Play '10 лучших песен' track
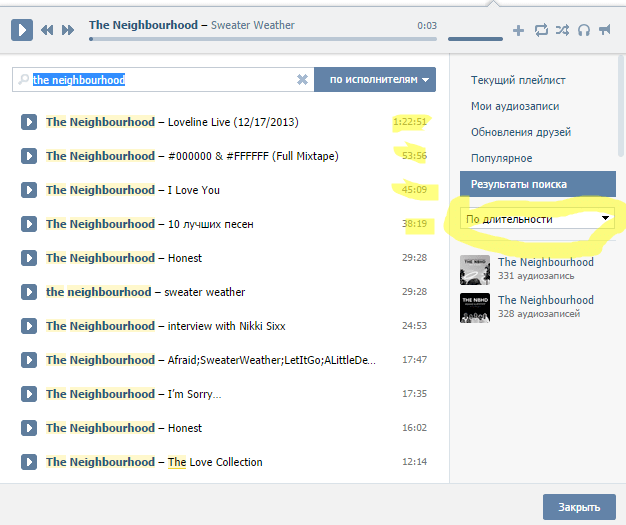 [x=29, y=224]
